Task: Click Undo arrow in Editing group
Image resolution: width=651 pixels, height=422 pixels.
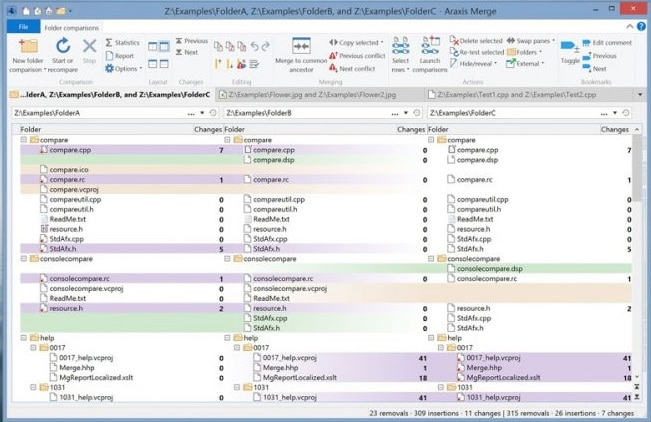Action: (255, 46)
